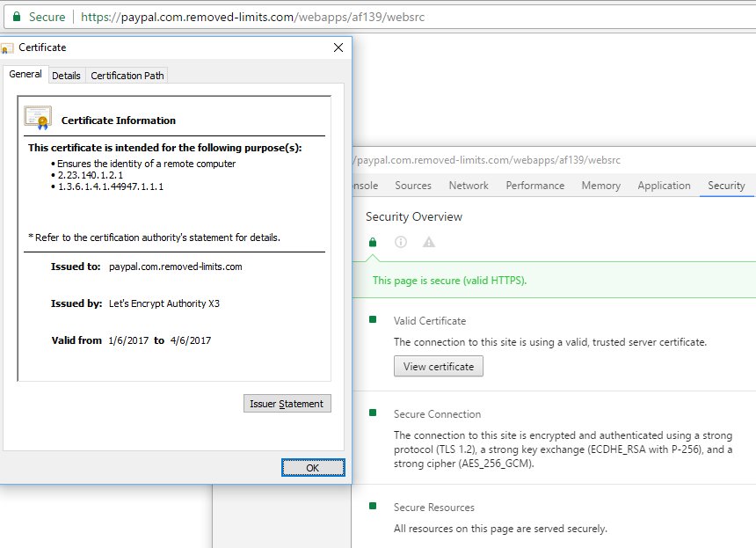Click 'This page is secure (valid HTTPS).' text
This screenshot has width=756, height=548.
(x=449, y=281)
